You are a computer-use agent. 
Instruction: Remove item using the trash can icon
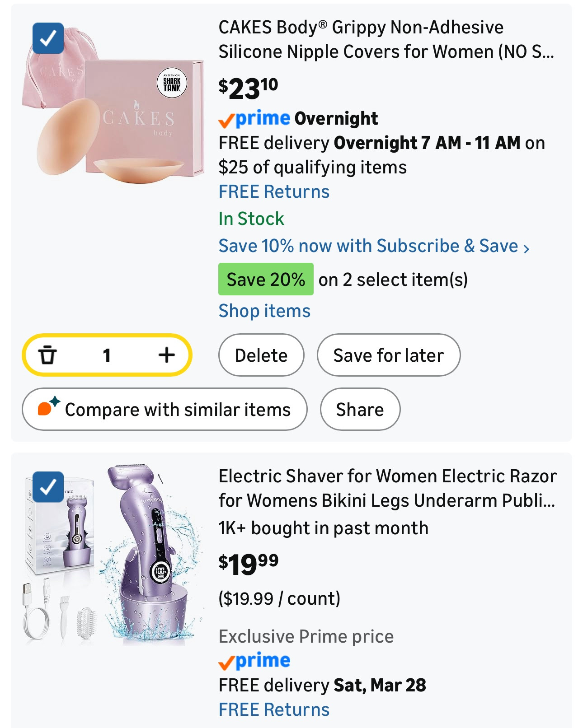coord(48,355)
